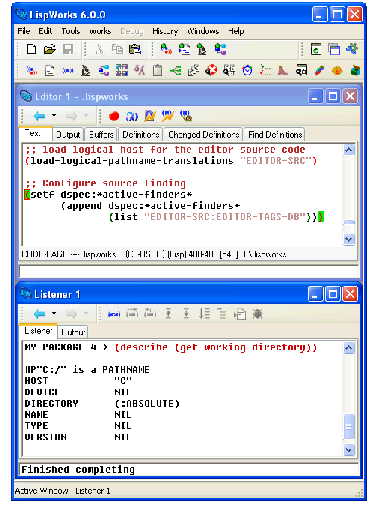The image size is (379, 505).
Task: Click the bug debug icon in Listener toolbar
Action: [257, 314]
